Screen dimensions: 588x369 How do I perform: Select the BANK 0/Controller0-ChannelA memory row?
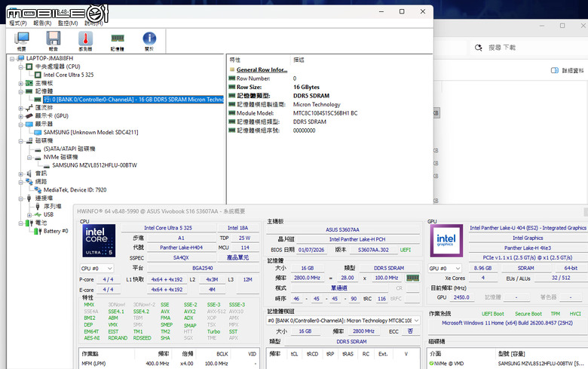(133, 100)
